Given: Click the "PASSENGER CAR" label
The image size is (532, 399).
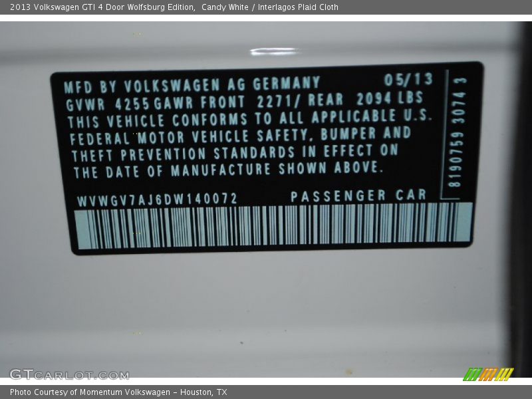Looking at the screenshot, I should click(x=358, y=196).
